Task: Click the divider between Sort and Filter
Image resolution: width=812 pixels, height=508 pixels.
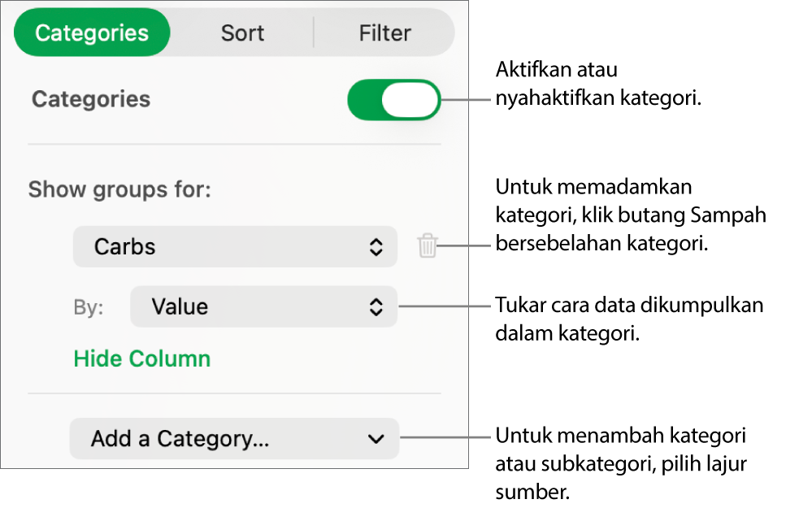Action: [x=314, y=33]
